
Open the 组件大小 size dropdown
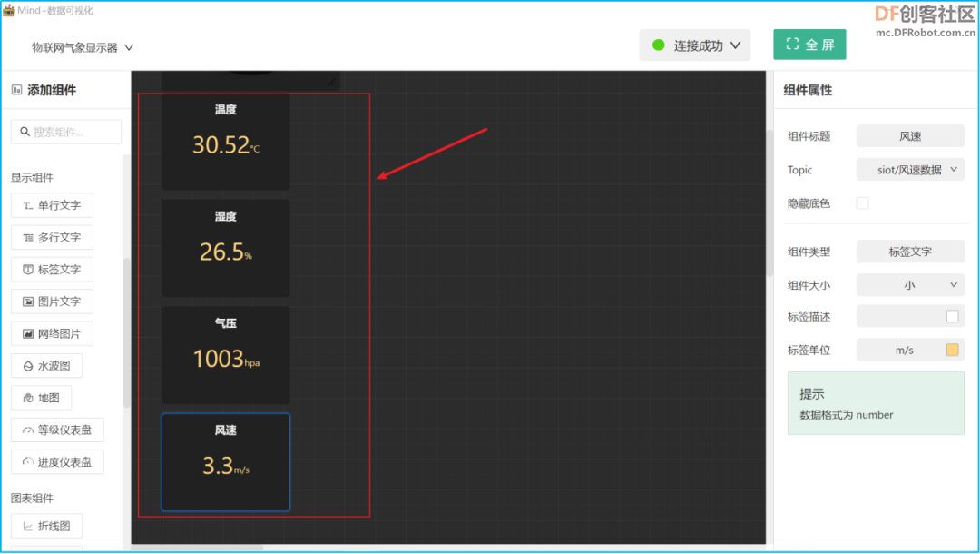[910, 285]
